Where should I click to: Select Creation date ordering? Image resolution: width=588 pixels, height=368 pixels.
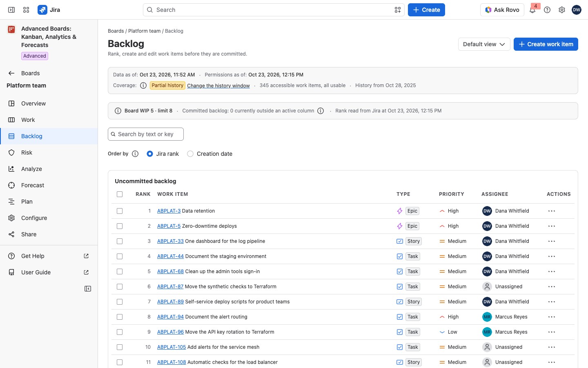click(x=190, y=154)
